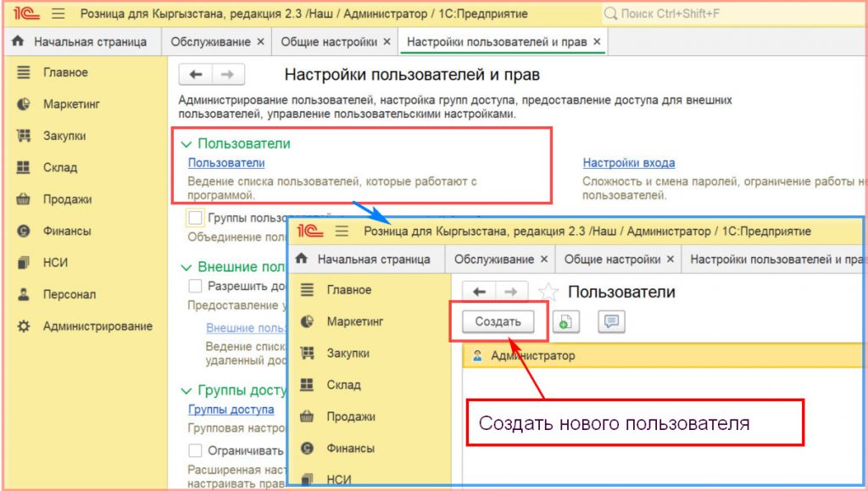The image size is (868, 491).
Task: Close the Настройки пользователей и прав tab
Action: [597, 42]
